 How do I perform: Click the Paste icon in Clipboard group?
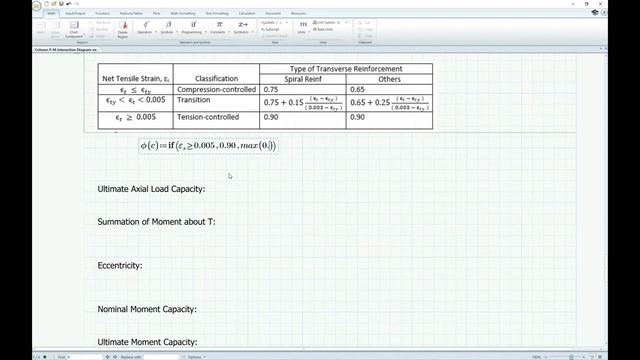click(x=366, y=36)
